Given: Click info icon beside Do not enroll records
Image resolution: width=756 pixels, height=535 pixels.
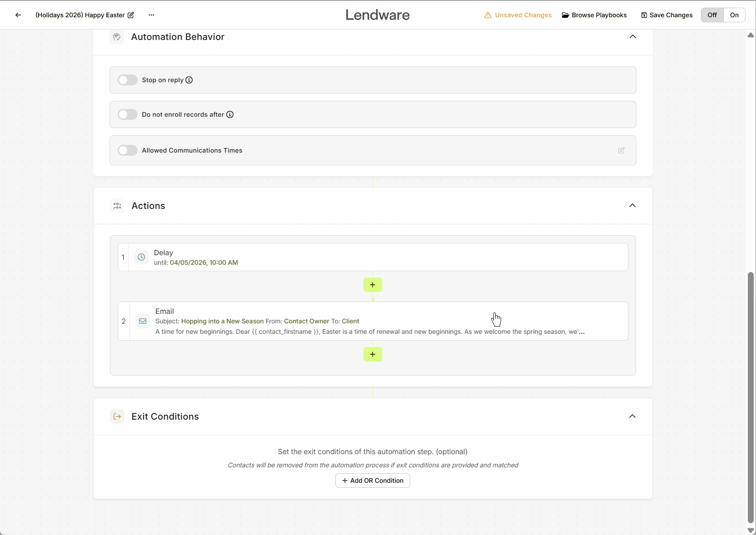Looking at the screenshot, I should [x=230, y=114].
